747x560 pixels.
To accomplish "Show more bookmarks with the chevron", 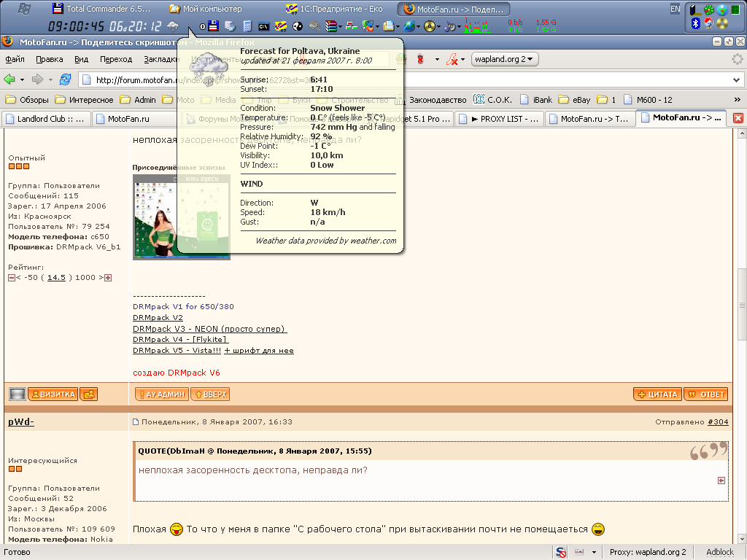I will tap(737, 99).
